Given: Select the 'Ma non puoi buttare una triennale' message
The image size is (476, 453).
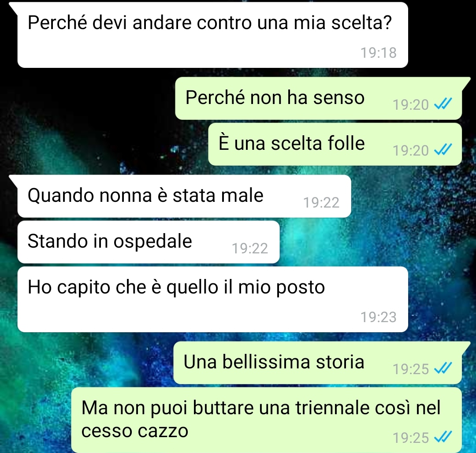Looking at the screenshot, I should pyautogui.click(x=267, y=420).
